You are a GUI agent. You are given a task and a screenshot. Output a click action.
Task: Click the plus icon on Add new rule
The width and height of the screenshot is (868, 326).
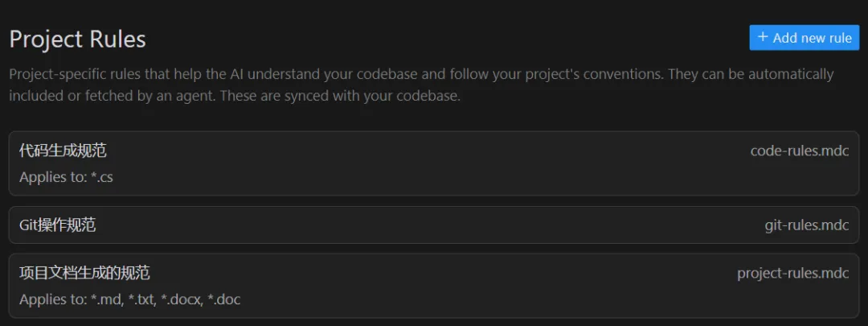[763, 37]
